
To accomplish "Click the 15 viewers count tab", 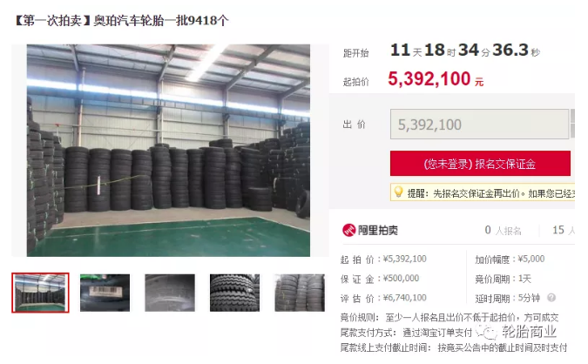I will [564, 230].
